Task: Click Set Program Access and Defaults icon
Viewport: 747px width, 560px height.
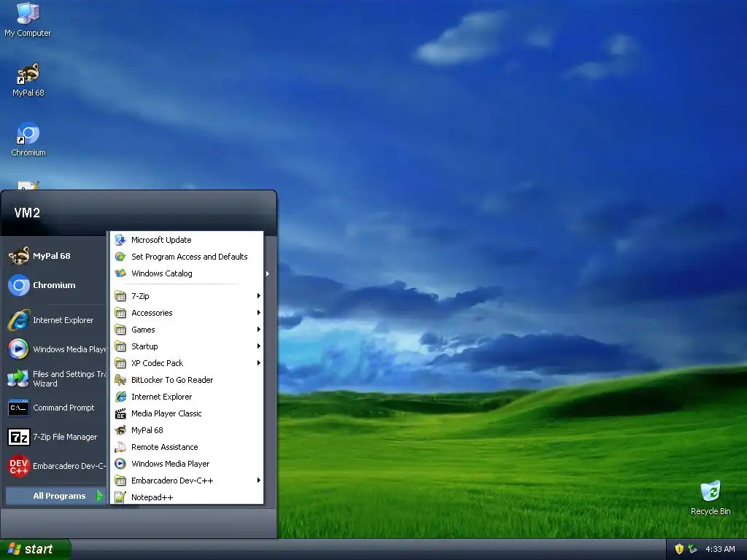Action: 120,257
